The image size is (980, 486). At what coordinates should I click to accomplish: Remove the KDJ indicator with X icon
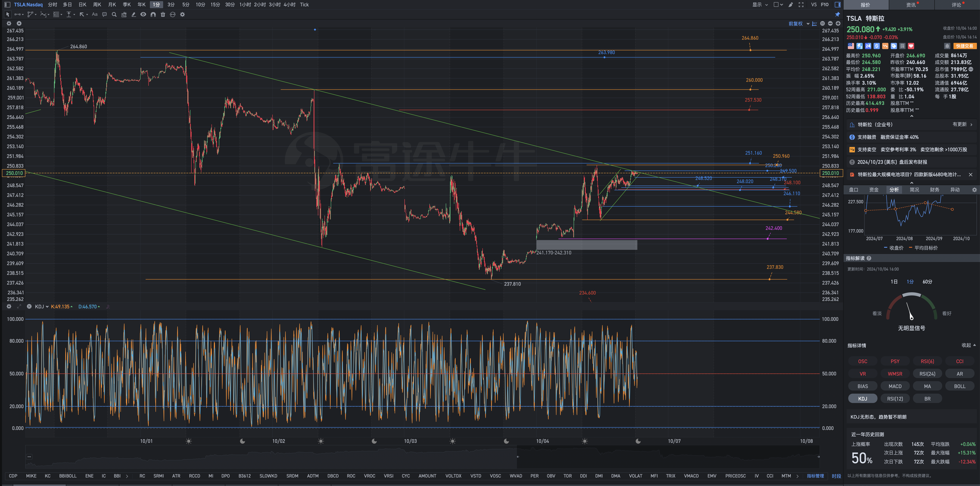(29, 307)
